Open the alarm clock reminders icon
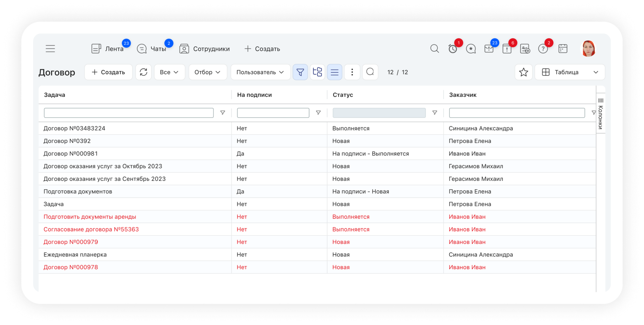 pyautogui.click(x=452, y=49)
